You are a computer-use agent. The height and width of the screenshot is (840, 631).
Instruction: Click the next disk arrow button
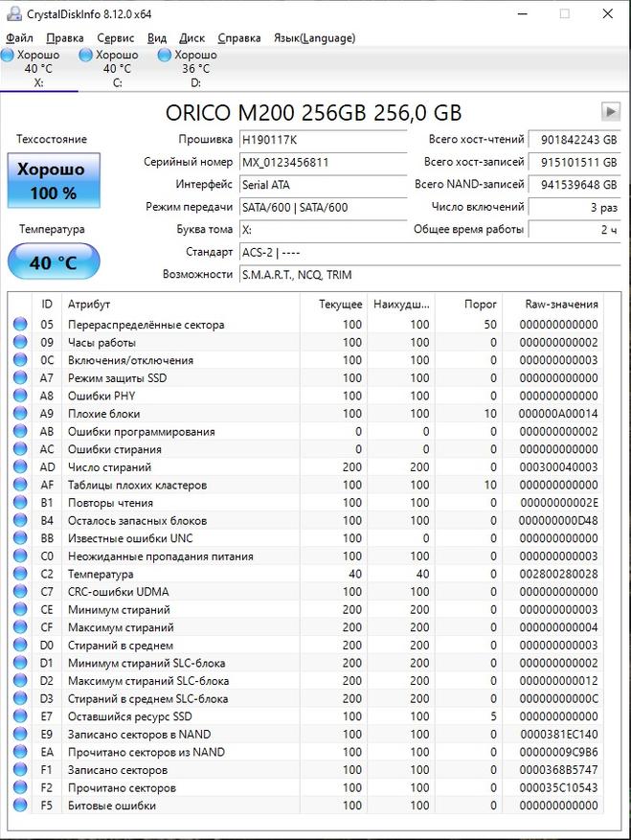609,111
